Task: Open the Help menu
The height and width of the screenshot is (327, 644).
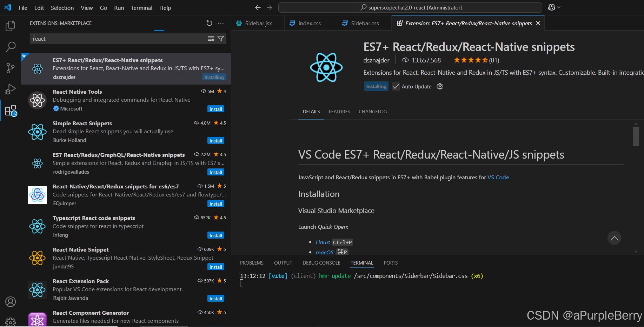Action: click(165, 8)
